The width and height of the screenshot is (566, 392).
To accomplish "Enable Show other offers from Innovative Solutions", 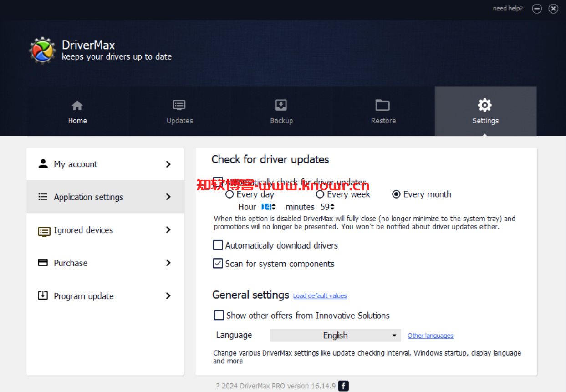I will (x=219, y=315).
